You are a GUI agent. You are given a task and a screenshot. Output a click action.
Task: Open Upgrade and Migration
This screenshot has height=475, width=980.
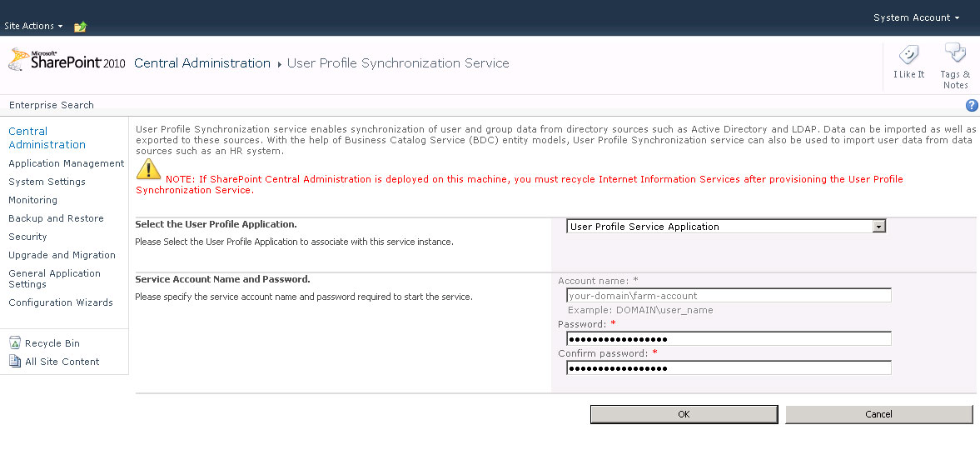pyautogui.click(x=62, y=255)
